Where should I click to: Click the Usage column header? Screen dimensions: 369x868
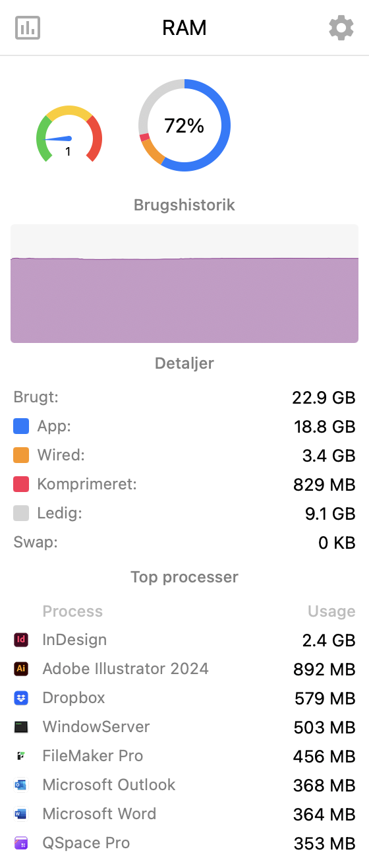point(331,611)
